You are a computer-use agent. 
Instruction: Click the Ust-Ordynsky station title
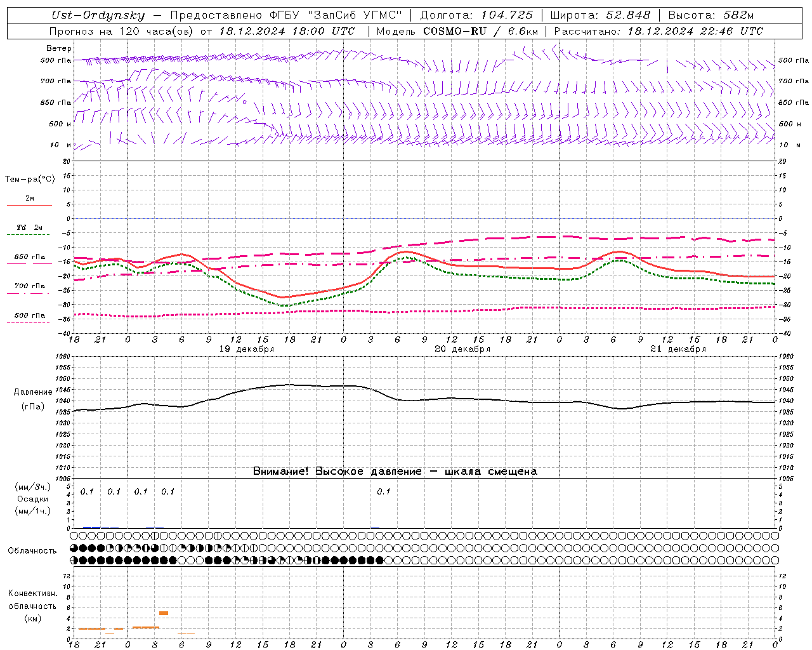98,15
